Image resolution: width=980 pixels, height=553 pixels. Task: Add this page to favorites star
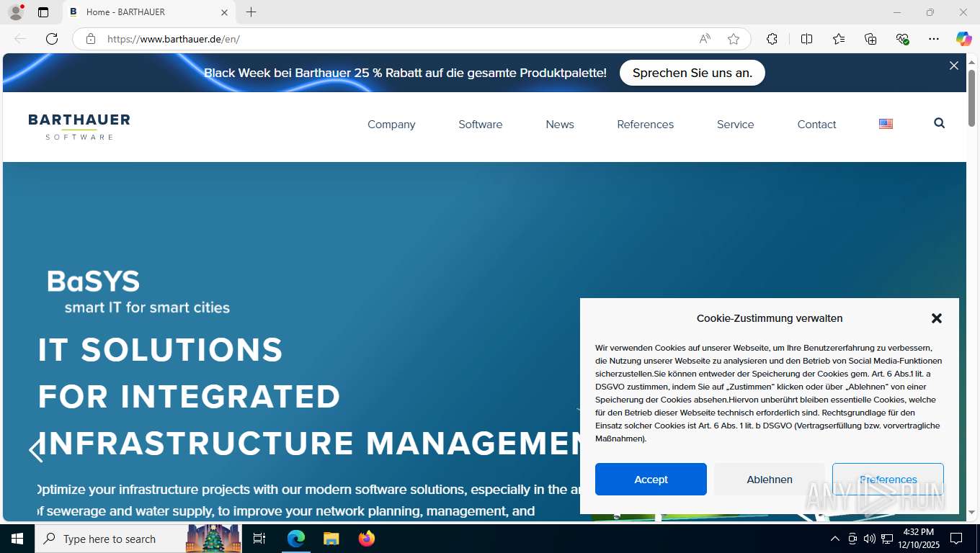734,39
